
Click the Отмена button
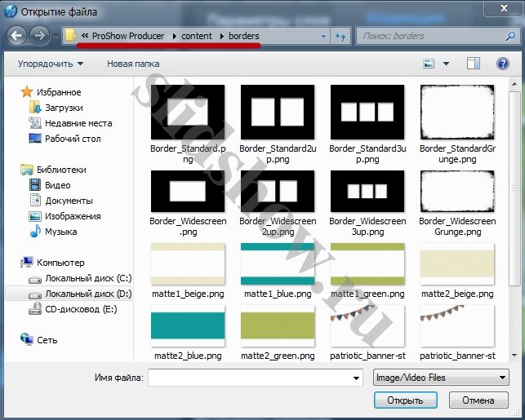click(478, 400)
